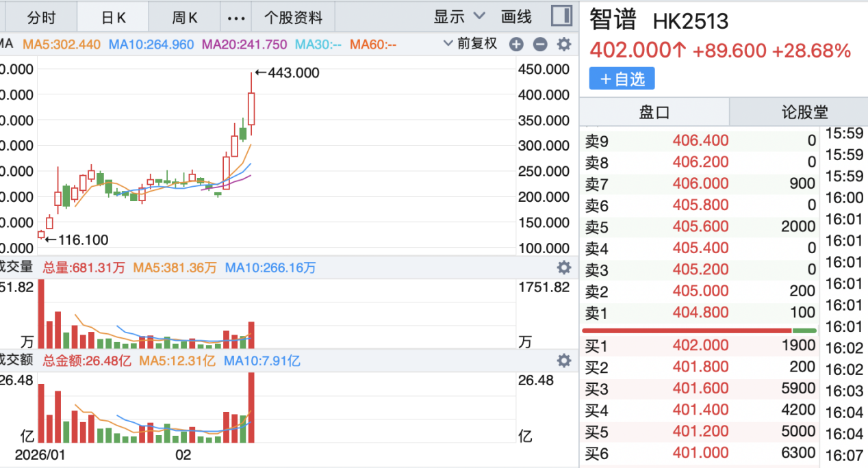The height and width of the screenshot is (468, 868).
Task: Switch to 周K weekly chart tab
Action: tap(183, 18)
